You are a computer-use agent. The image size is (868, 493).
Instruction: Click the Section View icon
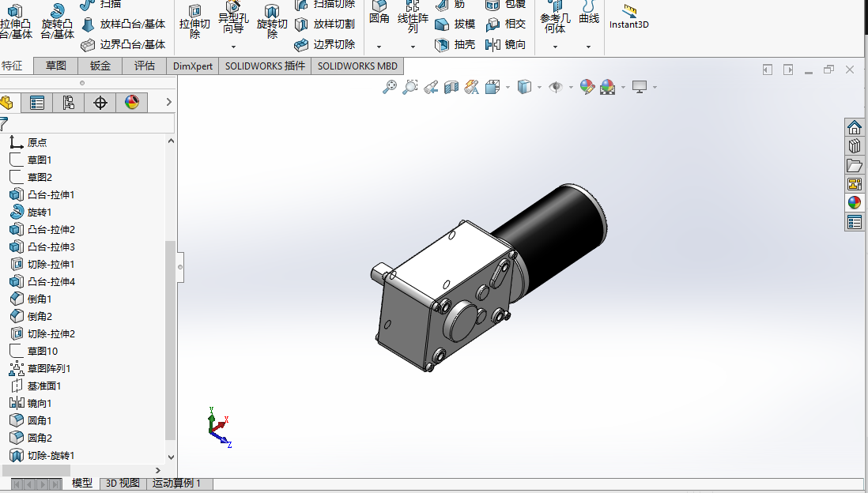click(451, 87)
